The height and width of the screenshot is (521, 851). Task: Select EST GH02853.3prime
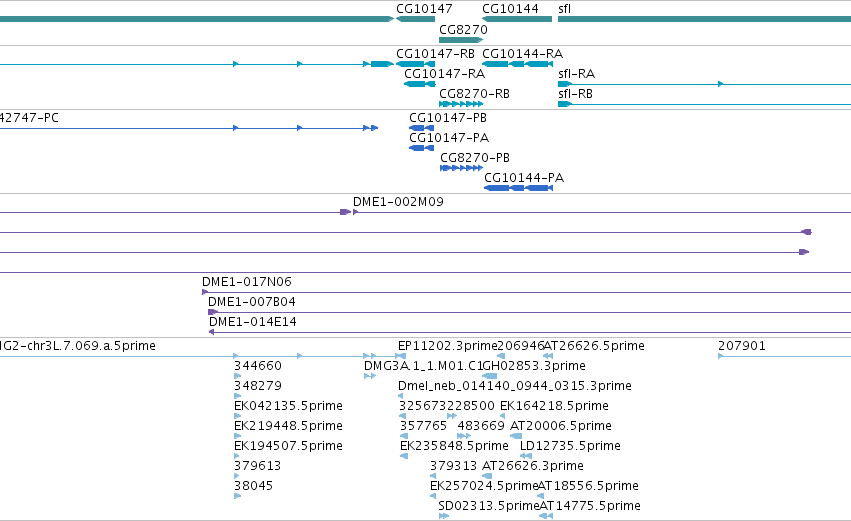[534, 366]
